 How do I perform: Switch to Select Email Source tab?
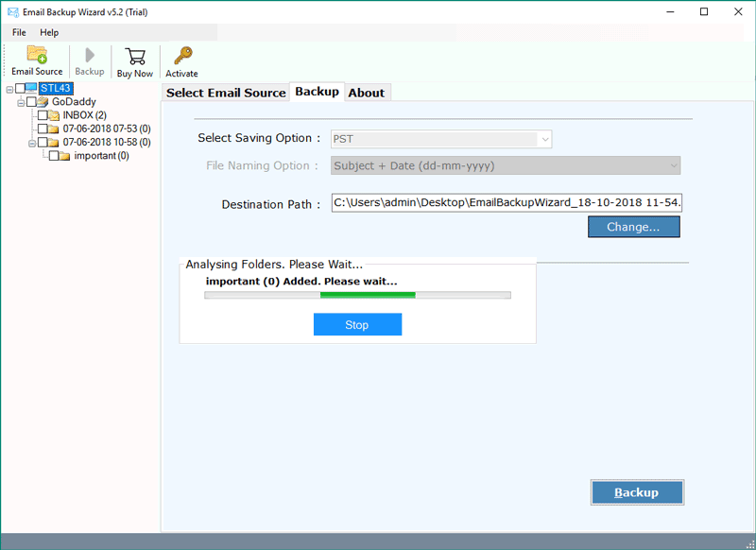(226, 93)
